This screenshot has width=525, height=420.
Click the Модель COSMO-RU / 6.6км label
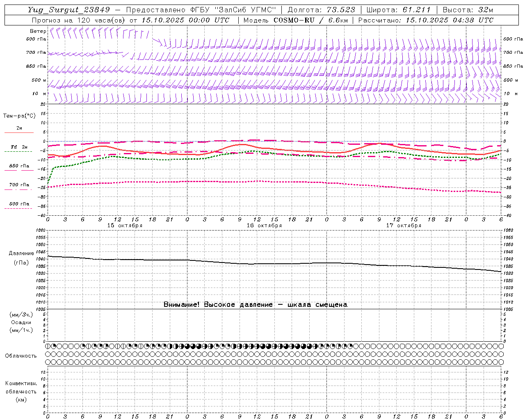[295, 20]
